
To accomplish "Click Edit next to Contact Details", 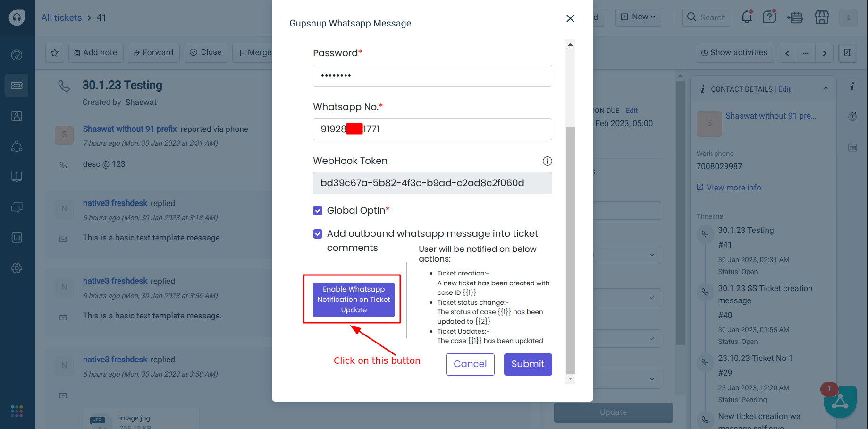I will (x=784, y=89).
